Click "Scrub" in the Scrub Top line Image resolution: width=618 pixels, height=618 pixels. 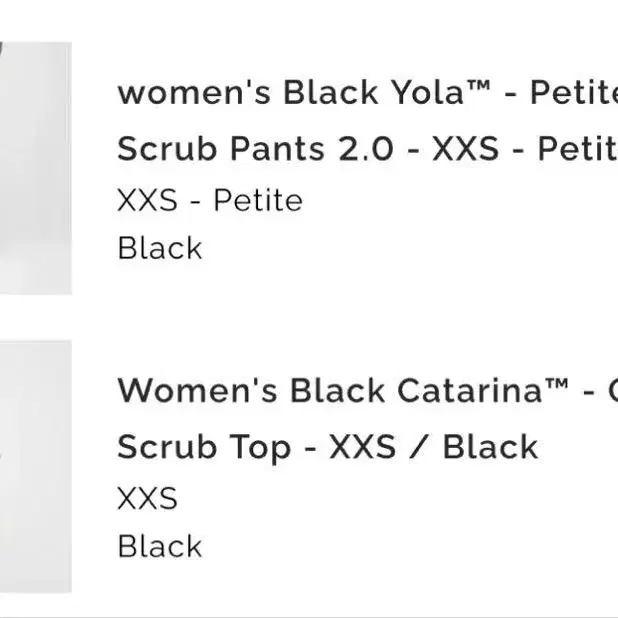pyautogui.click(x=167, y=447)
